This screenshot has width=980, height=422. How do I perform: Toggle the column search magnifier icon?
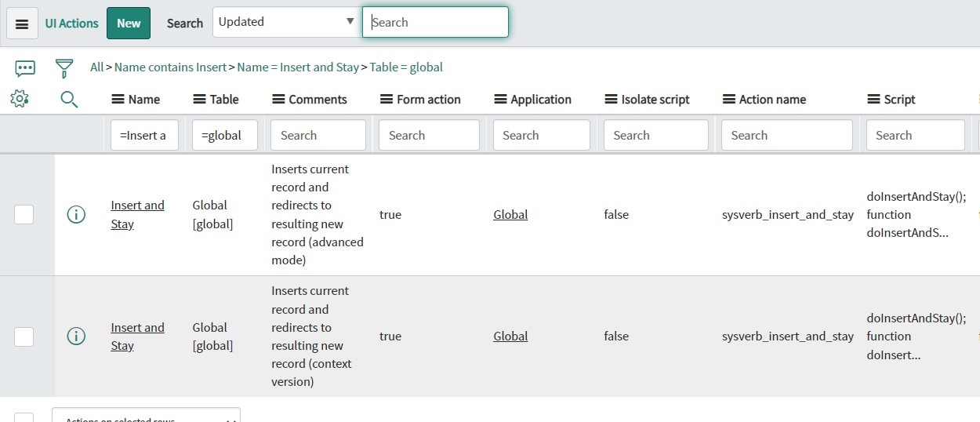pos(69,99)
